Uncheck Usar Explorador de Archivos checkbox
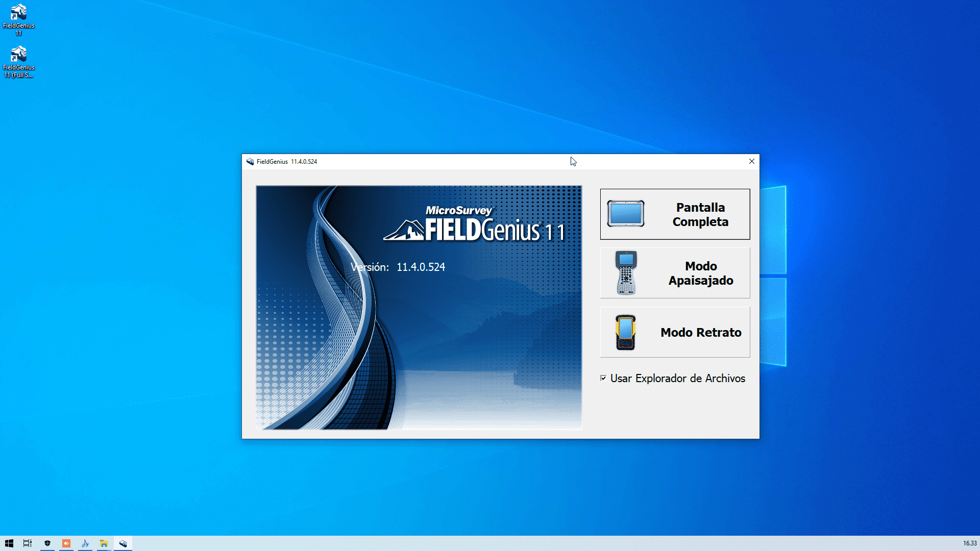This screenshot has width=980, height=551. coord(603,378)
